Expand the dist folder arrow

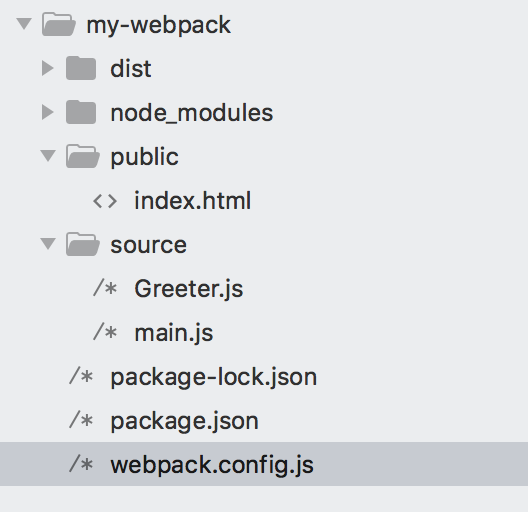coord(47,68)
